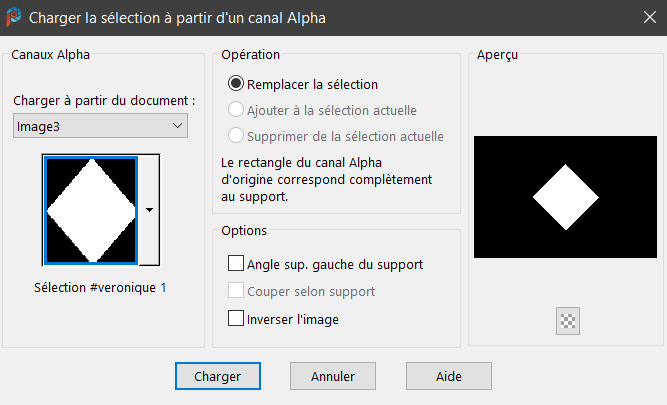This screenshot has width=667, height=405.
Task: Open the Image3 document dropdown
Action: pyautogui.click(x=101, y=126)
